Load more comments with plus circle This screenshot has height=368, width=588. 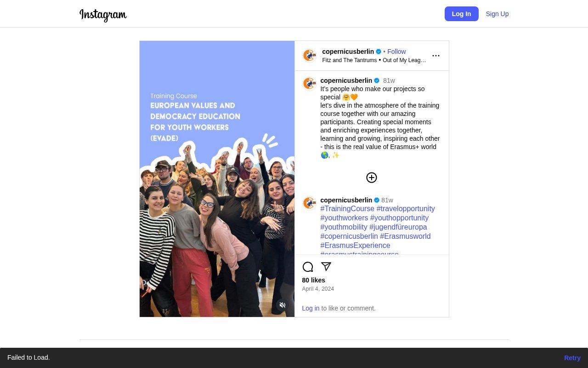coord(372,178)
